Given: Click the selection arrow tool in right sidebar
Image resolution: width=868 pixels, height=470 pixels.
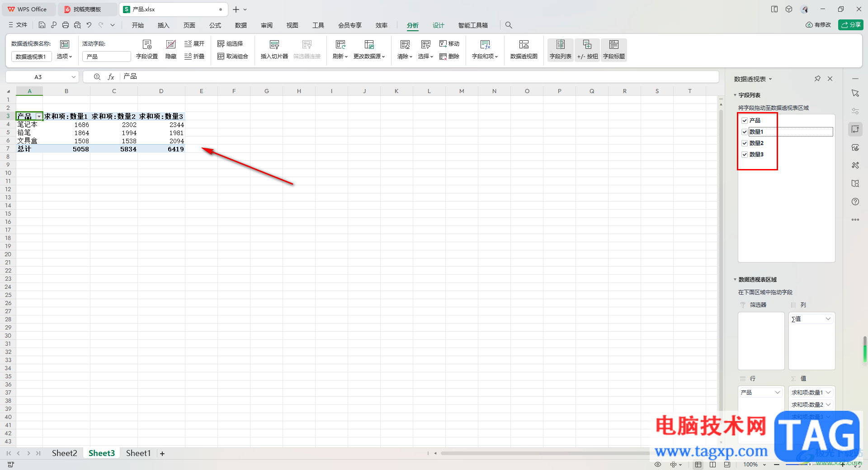Looking at the screenshot, I should tap(855, 93).
